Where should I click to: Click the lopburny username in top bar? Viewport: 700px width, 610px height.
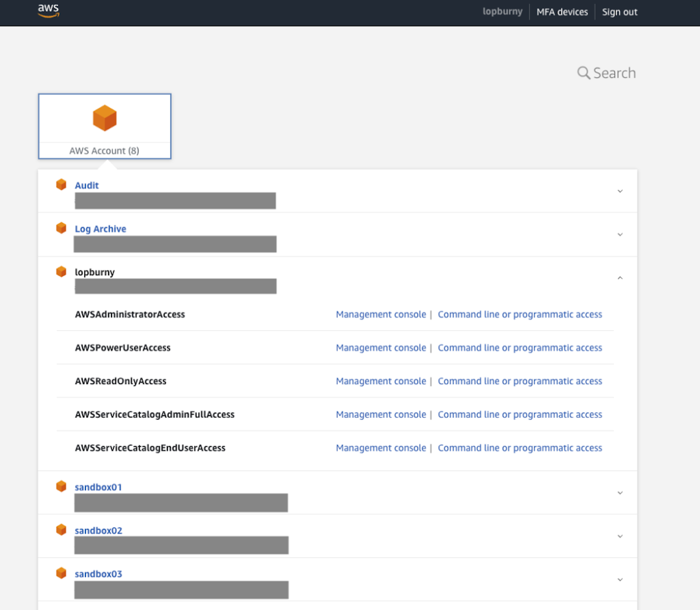502,12
